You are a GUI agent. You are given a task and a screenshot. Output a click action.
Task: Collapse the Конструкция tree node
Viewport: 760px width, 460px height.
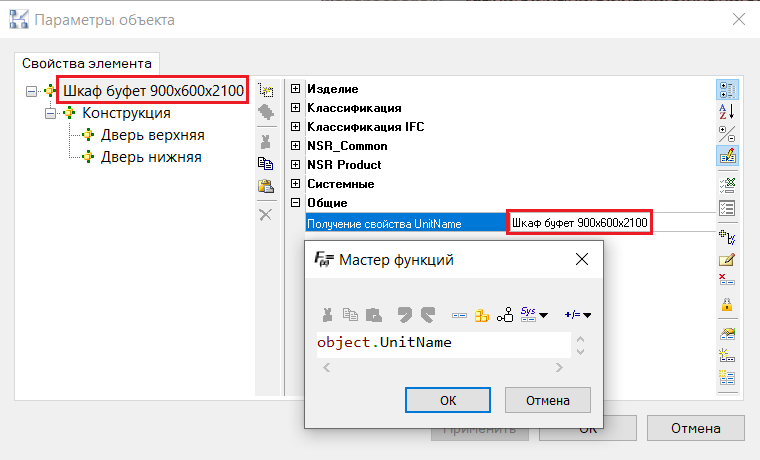pos(50,113)
